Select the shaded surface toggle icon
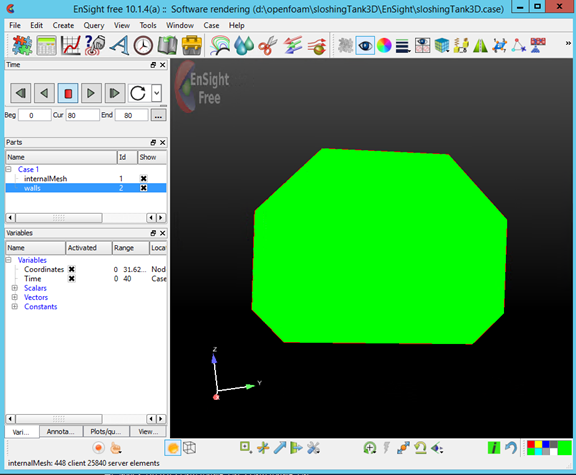The height and width of the screenshot is (475, 576). tap(173, 448)
